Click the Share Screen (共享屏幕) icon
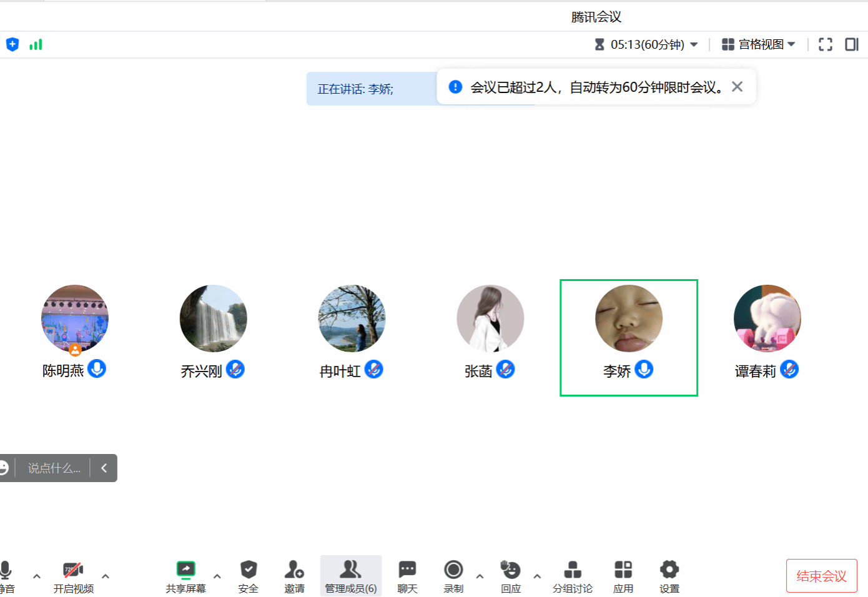Image resolution: width=868 pixels, height=597 pixels. point(185,570)
